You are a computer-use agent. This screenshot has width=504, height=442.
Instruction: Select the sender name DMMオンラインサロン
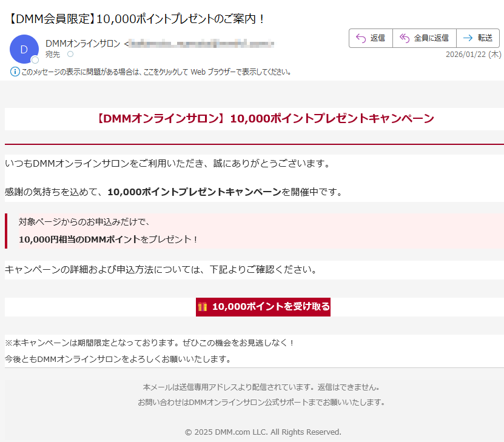(x=82, y=44)
